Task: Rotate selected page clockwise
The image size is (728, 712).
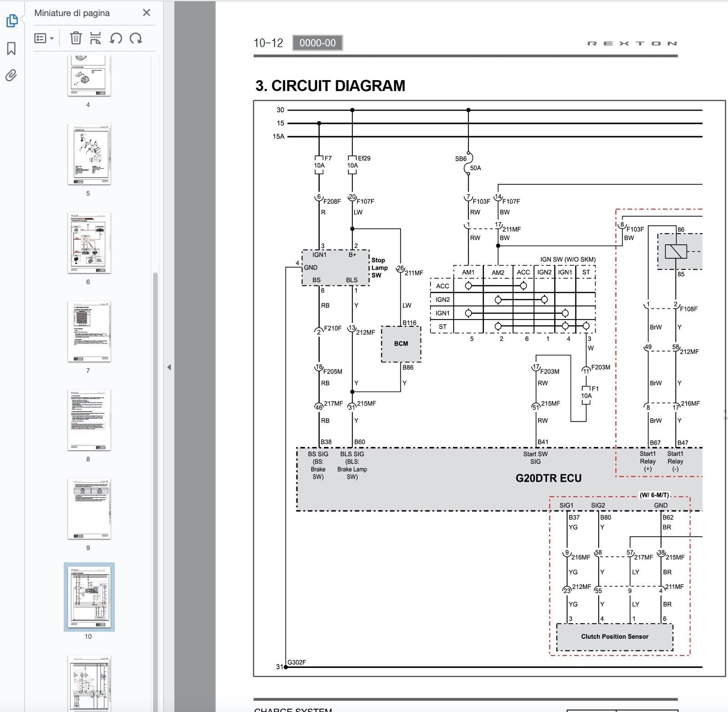Action: [x=136, y=38]
